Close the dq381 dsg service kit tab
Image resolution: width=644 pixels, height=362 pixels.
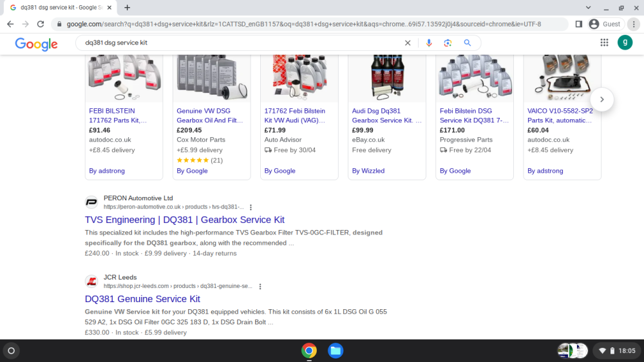click(x=109, y=7)
